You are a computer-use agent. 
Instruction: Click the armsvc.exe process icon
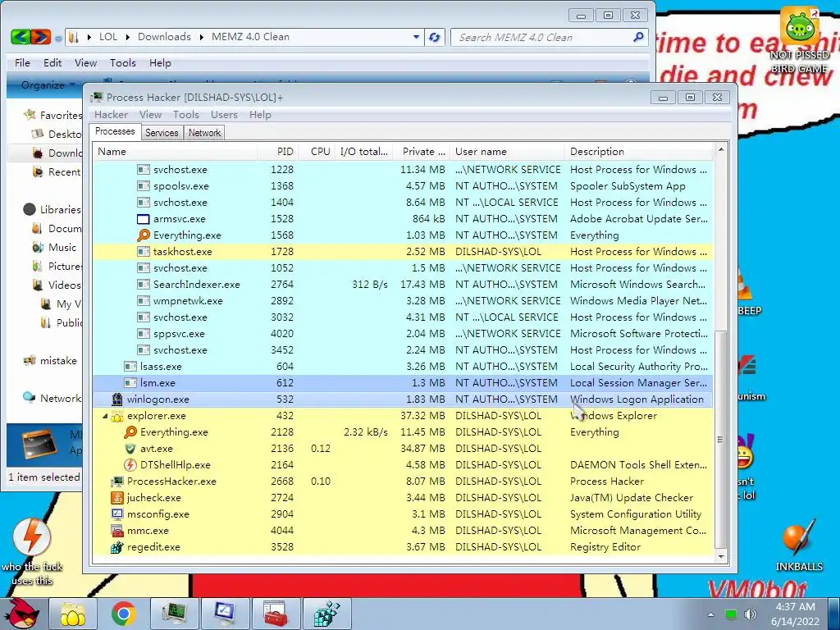tap(143, 218)
